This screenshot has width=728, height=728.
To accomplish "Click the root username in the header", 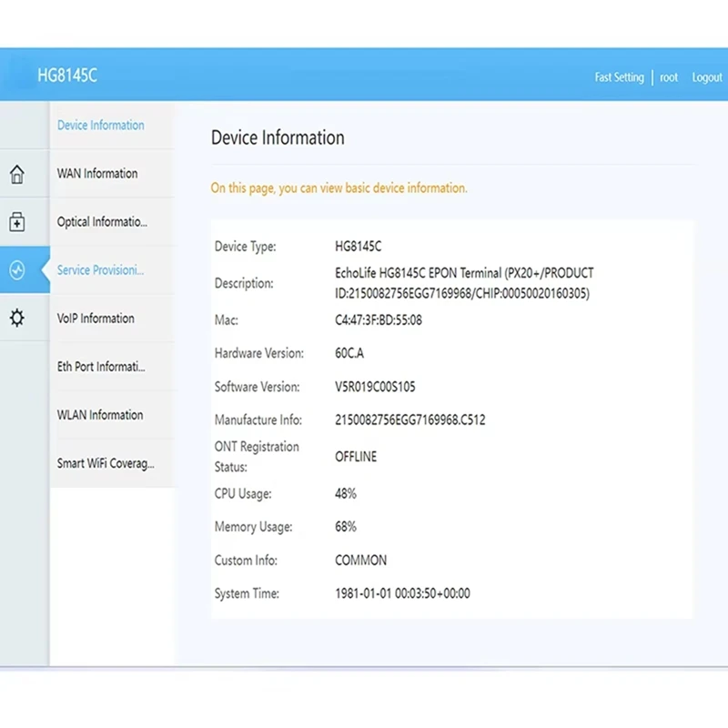I will 668,77.
